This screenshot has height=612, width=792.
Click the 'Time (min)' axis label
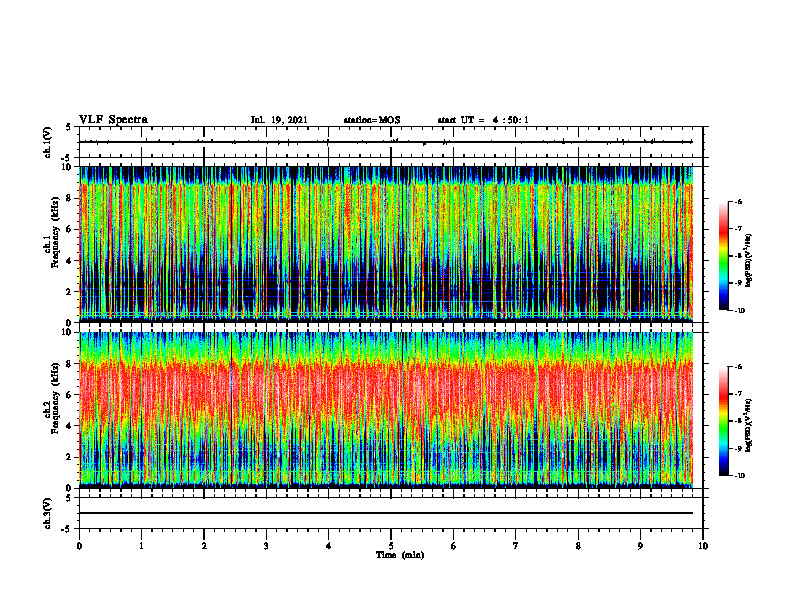(x=400, y=555)
